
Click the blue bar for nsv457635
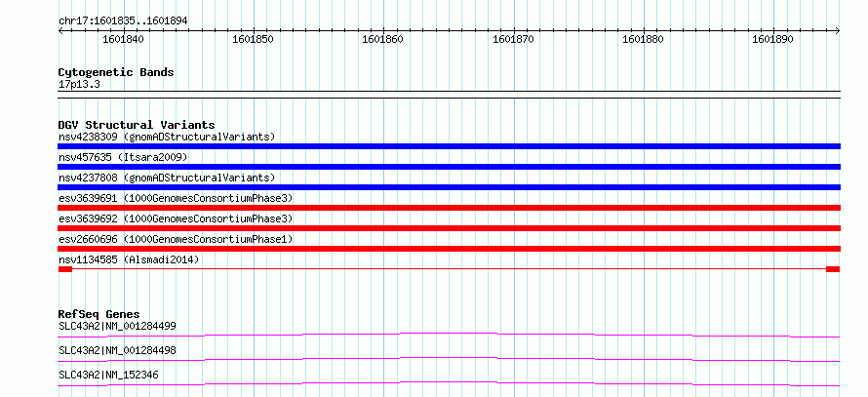[449, 167]
